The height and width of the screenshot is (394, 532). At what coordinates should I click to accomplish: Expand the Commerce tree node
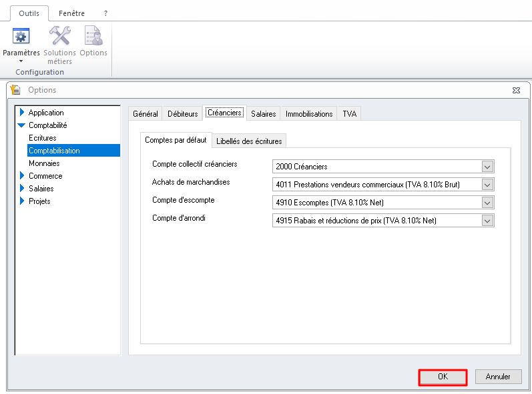tap(22, 176)
